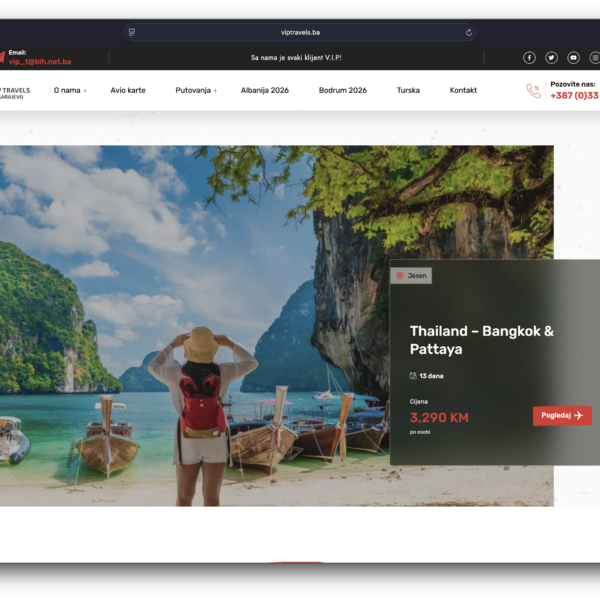600x600 pixels.
Task: Open the Turska menu item
Action: (408, 90)
